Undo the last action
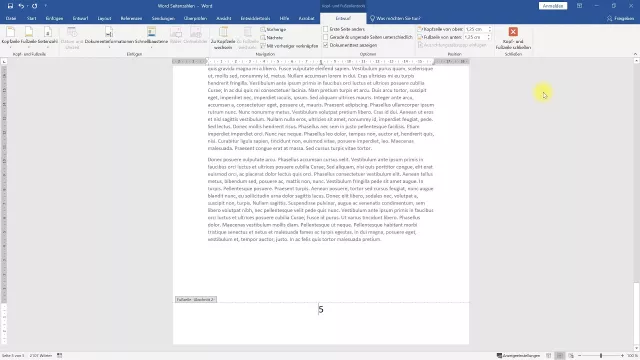 21,6
